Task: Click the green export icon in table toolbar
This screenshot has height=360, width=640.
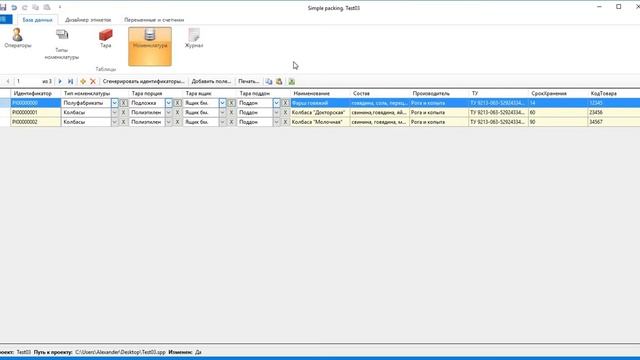Action: coord(291,81)
